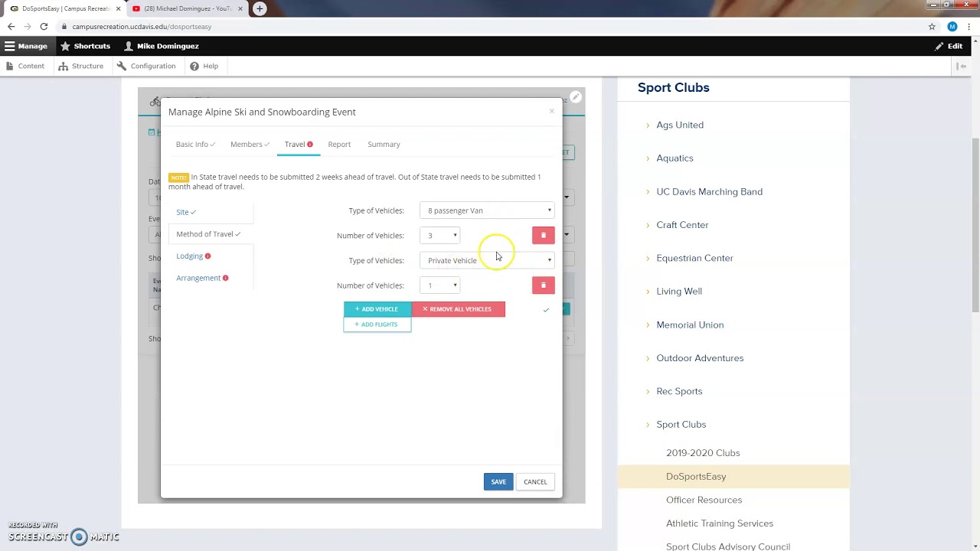This screenshot has height=551, width=980.
Task: Open the first Type of Vehicles dropdown
Action: click(487, 210)
